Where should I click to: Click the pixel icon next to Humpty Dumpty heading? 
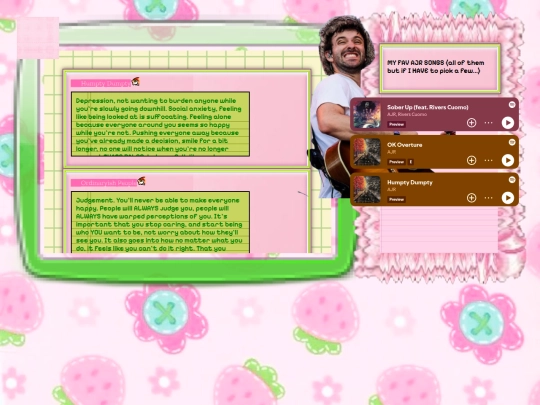[136, 82]
